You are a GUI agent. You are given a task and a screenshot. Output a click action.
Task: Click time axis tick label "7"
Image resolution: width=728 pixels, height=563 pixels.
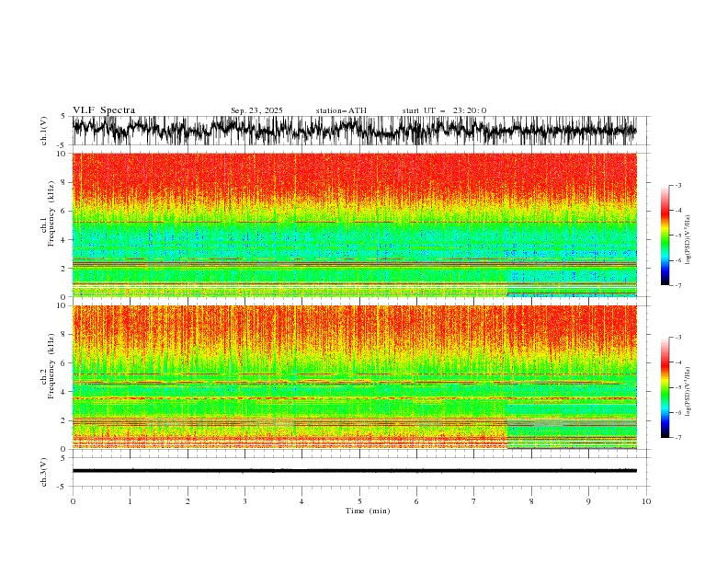(473, 501)
